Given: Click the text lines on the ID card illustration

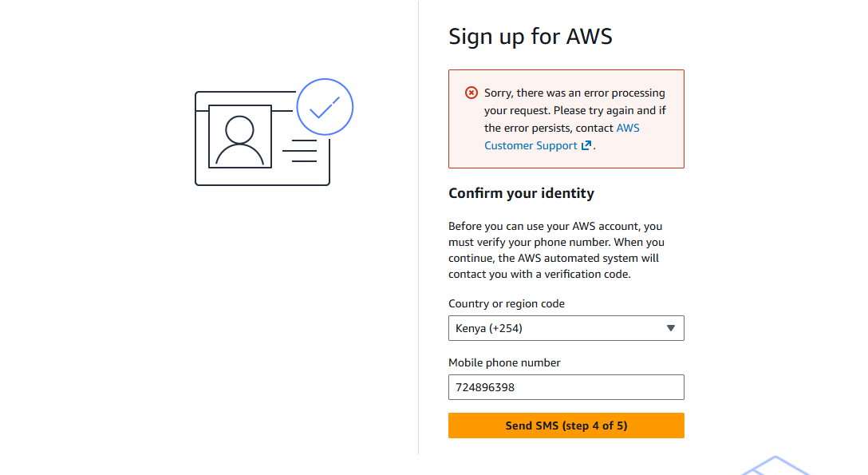Looking at the screenshot, I should click(x=301, y=151).
